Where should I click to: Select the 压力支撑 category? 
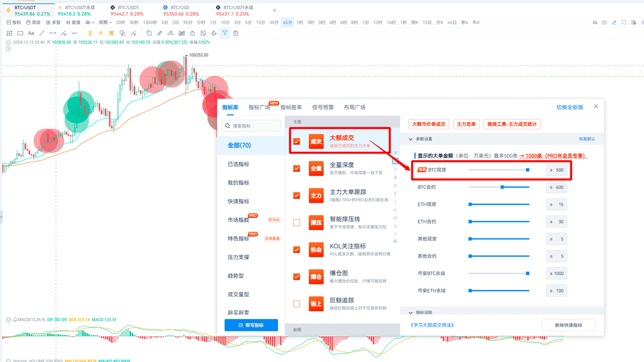point(238,257)
